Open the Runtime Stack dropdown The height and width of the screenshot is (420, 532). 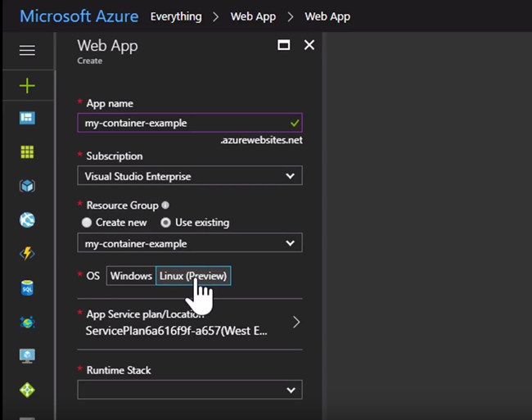point(190,390)
